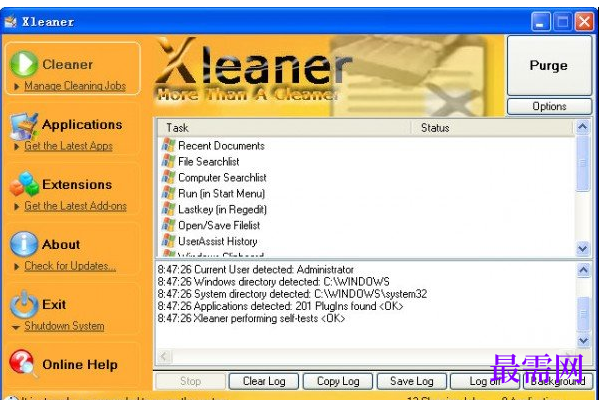Open the Applications sidebar icon
The height and width of the screenshot is (400, 602).
point(24,126)
